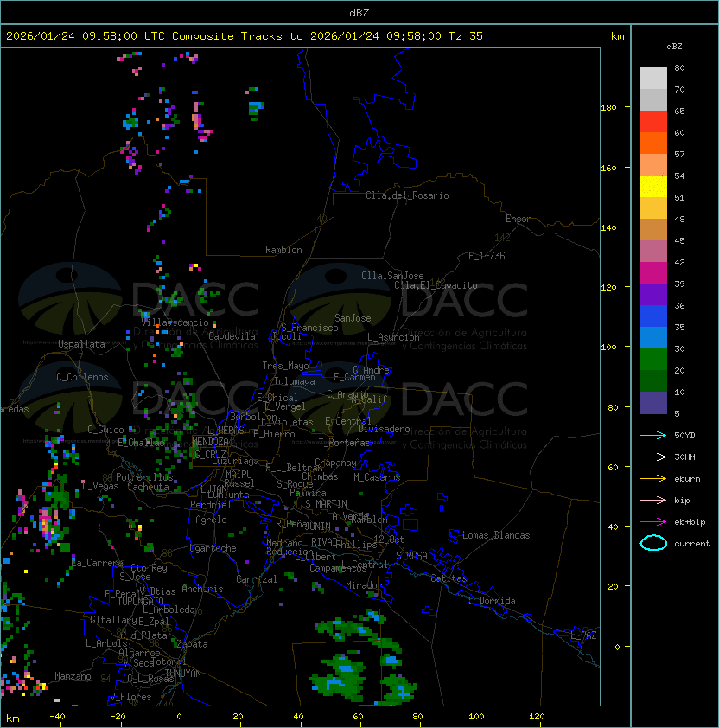This screenshot has width=719, height=728.
Task: Click the S_MARTIN label
Action: (x=326, y=504)
